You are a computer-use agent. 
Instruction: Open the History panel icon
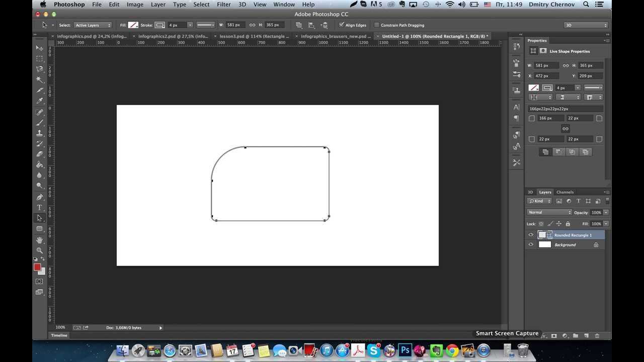517,47
